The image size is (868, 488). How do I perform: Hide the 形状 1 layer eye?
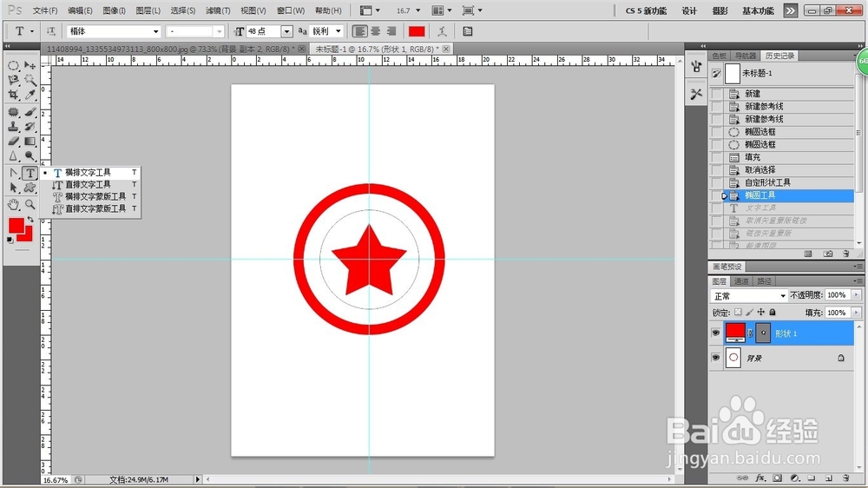point(715,333)
